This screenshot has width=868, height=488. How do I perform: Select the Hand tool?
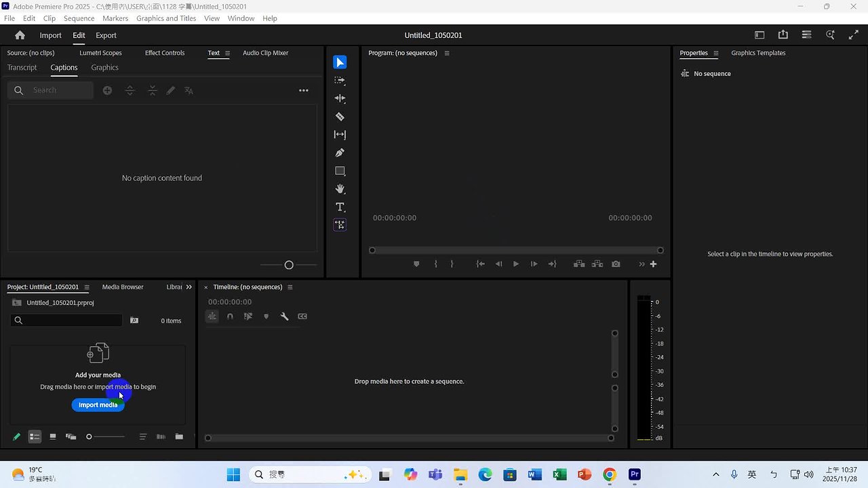[340, 189]
